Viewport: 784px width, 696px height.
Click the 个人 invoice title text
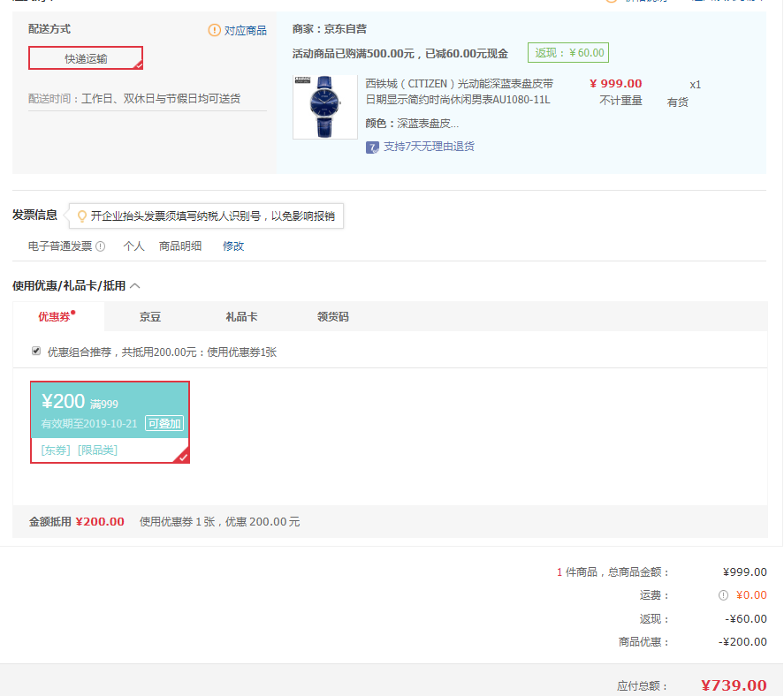tap(133, 246)
